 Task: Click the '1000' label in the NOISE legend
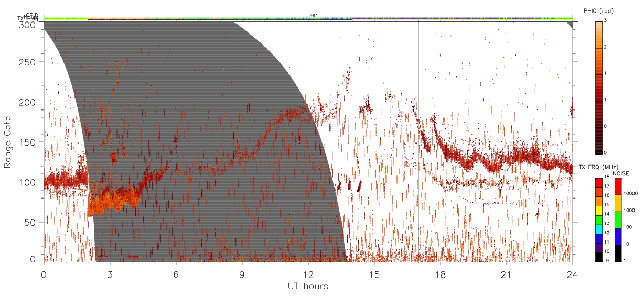tap(629, 210)
